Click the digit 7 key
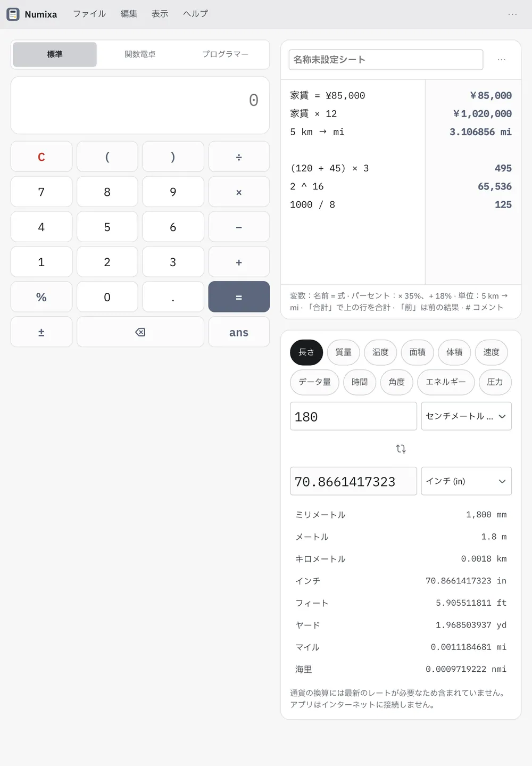532x766 pixels. pyautogui.click(x=41, y=192)
